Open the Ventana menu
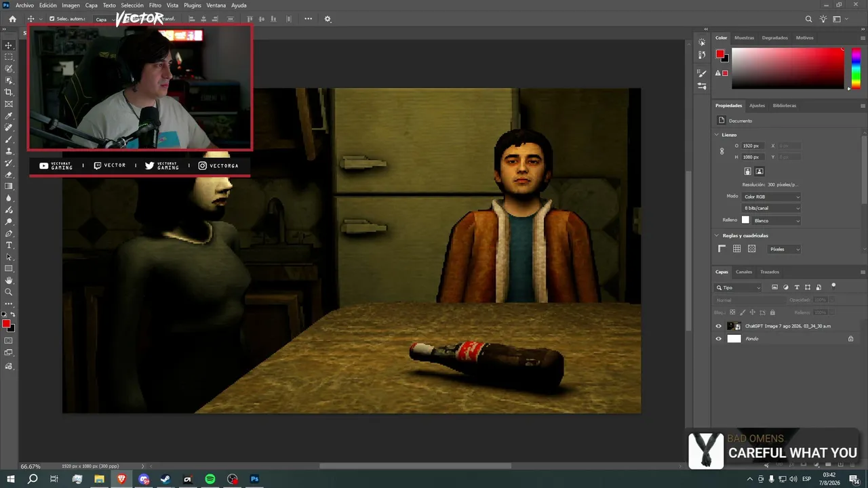The image size is (868, 488). point(216,5)
